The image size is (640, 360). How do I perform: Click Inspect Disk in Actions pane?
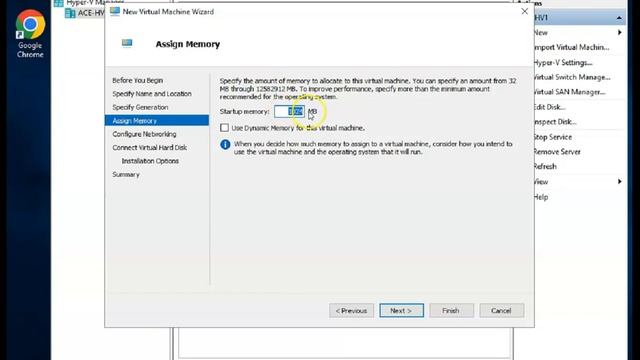coord(555,122)
